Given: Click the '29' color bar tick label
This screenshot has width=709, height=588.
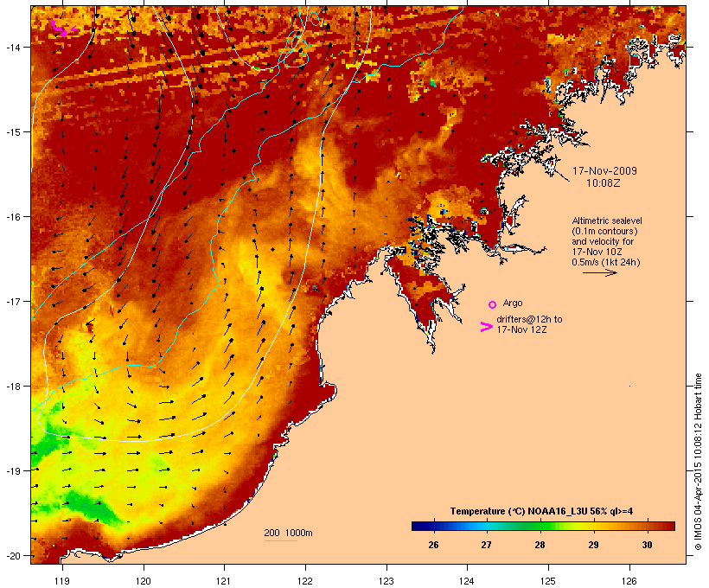Looking at the screenshot, I should 593,545.
